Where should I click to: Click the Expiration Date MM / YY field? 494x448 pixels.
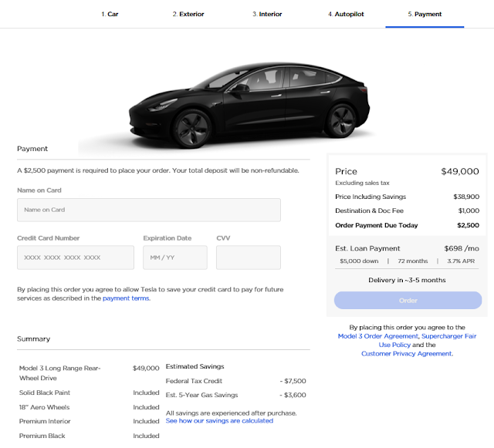[175, 258]
